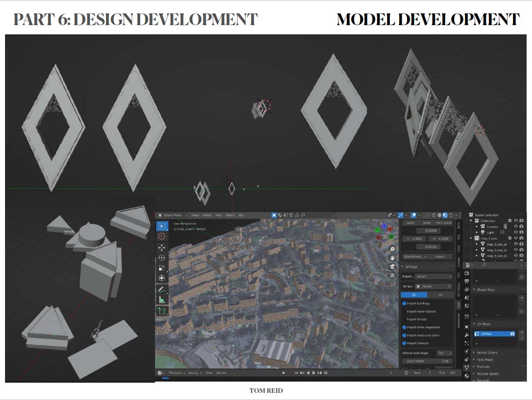The image size is (532, 400).
Task: Click the properties panel search magnifier
Action: (x=484, y=265)
